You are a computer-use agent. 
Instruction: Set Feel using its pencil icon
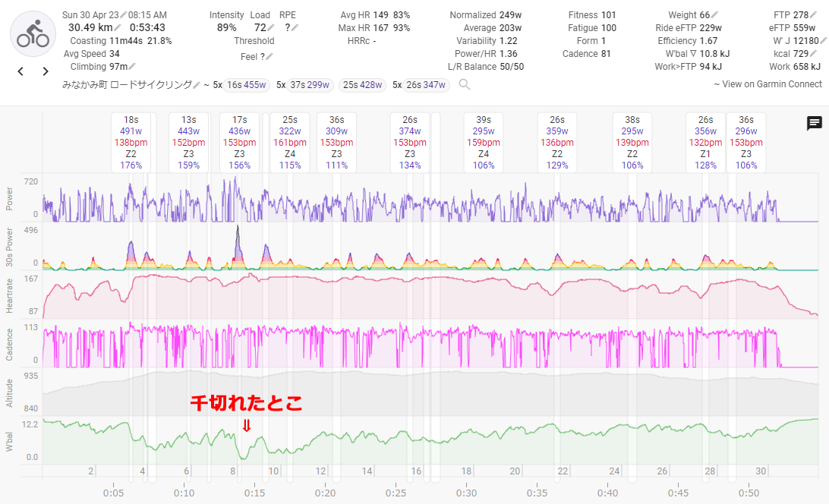pos(270,56)
